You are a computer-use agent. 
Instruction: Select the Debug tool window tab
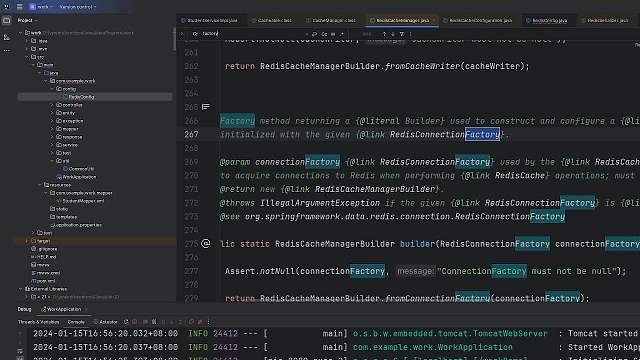pyautogui.click(x=24, y=309)
